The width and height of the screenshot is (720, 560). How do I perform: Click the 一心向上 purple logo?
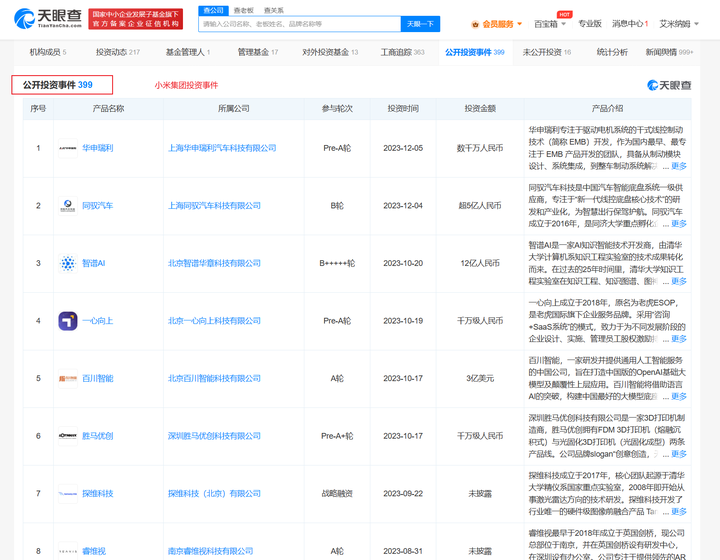click(x=68, y=321)
